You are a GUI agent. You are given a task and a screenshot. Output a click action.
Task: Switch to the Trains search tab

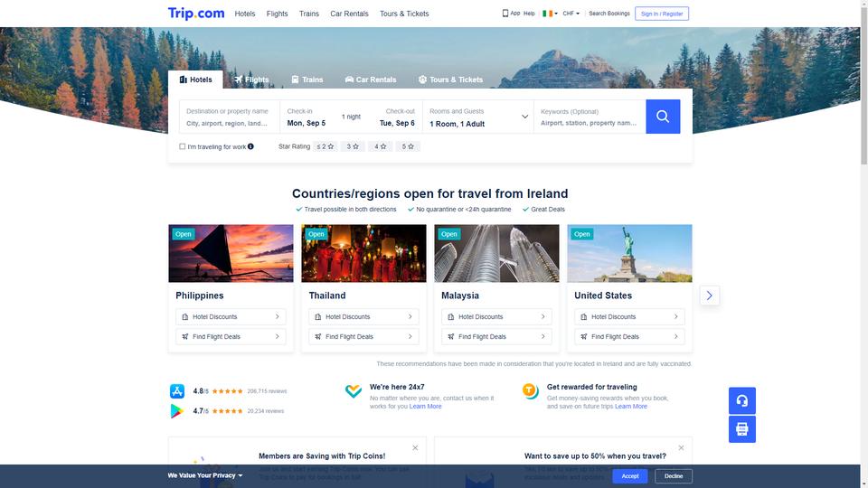(307, 80)
